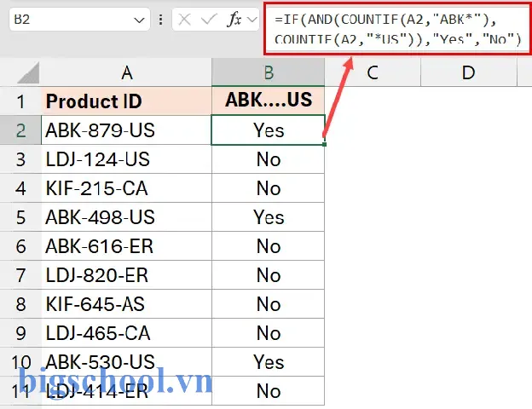This screenshot has width=532, height=409.
Task: Select cell with ABK-616-ER
Action: tap(126, 246)
